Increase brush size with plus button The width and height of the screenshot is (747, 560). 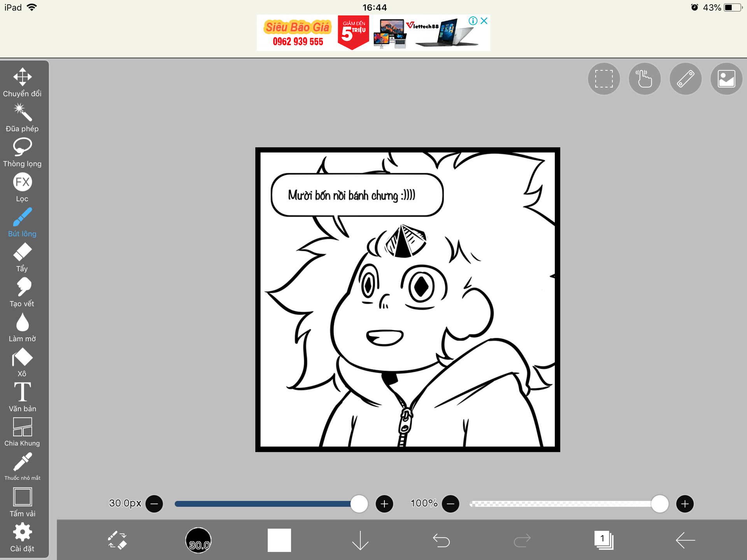[384, 504]
